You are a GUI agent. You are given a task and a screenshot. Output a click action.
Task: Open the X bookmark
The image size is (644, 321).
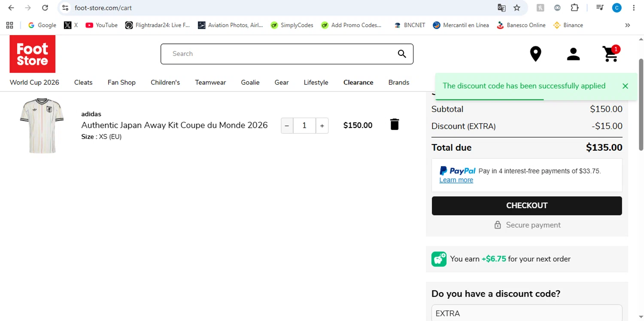coord(71,25)
